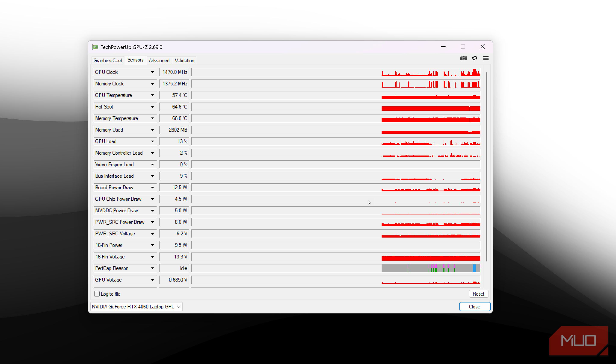
Task: Click the sensor list vertical scrollbar
Action: point(487,167)
